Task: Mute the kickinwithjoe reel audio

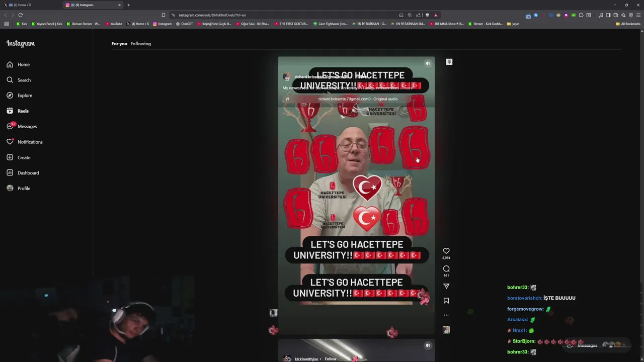Action: 428,345
